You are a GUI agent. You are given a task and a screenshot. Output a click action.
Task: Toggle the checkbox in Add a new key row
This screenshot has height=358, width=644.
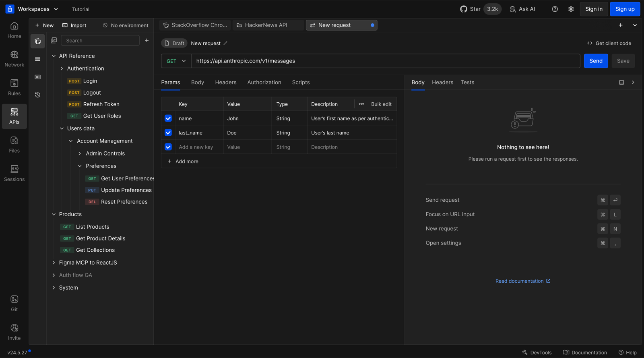click(x=168, y=147)
